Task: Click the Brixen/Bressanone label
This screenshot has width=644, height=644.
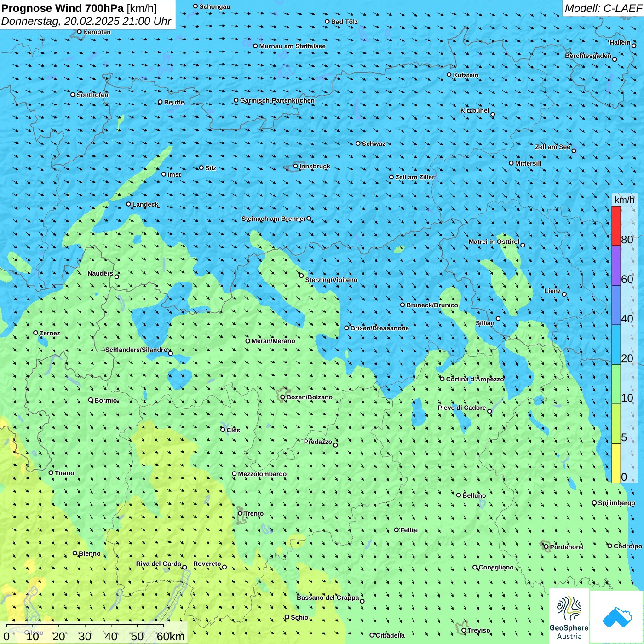Action: (x=380, y=328)
